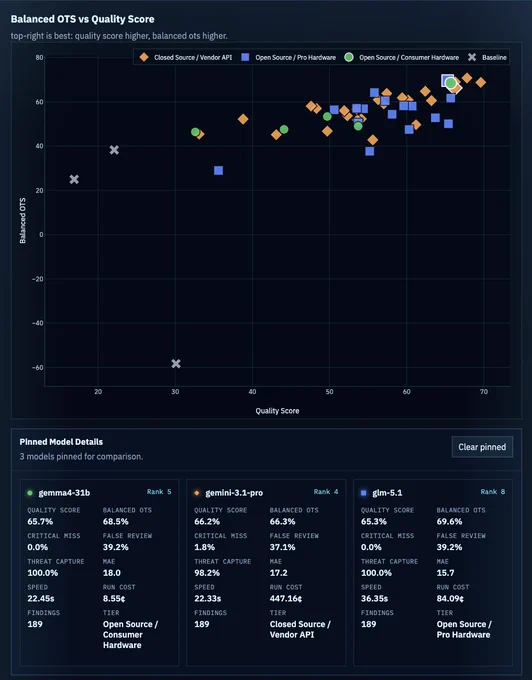Click the Rank 8 label
Viewport: 532px width, 680px height.
point(493,492)
